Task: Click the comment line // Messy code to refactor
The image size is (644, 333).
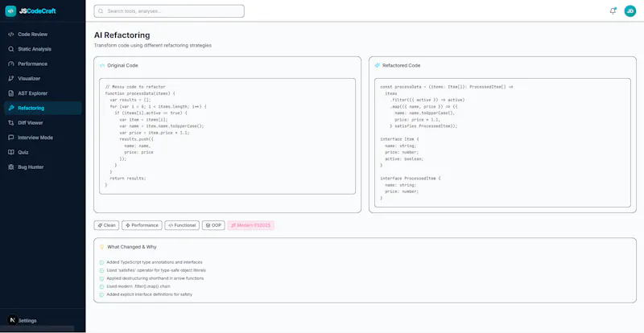Action: 135,87
